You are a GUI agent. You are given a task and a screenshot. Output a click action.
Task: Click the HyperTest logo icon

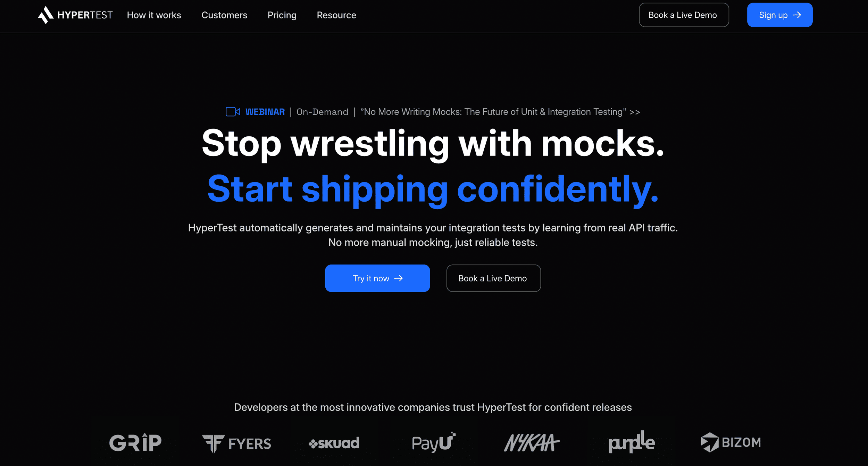coord(45,15)
